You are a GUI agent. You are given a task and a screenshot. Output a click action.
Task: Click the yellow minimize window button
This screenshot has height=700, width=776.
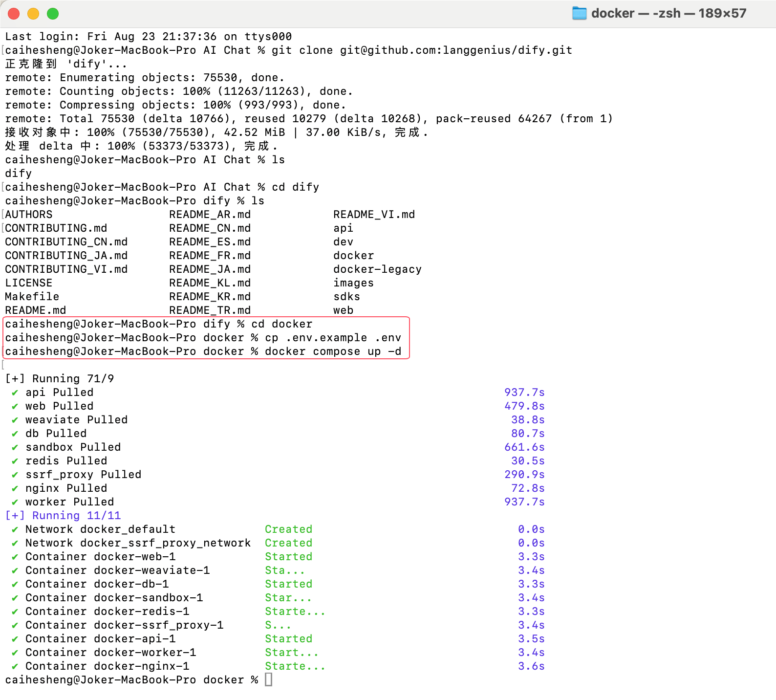coord(33,14)
